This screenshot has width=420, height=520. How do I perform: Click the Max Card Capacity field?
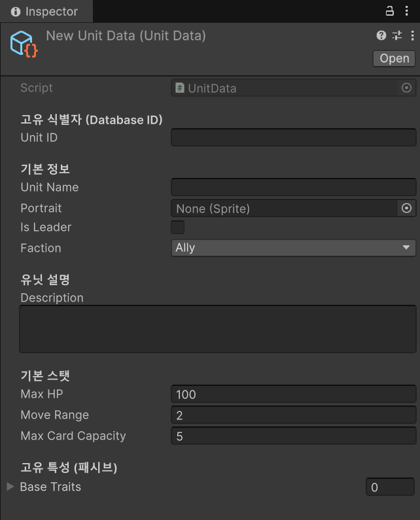click(293, 436)
